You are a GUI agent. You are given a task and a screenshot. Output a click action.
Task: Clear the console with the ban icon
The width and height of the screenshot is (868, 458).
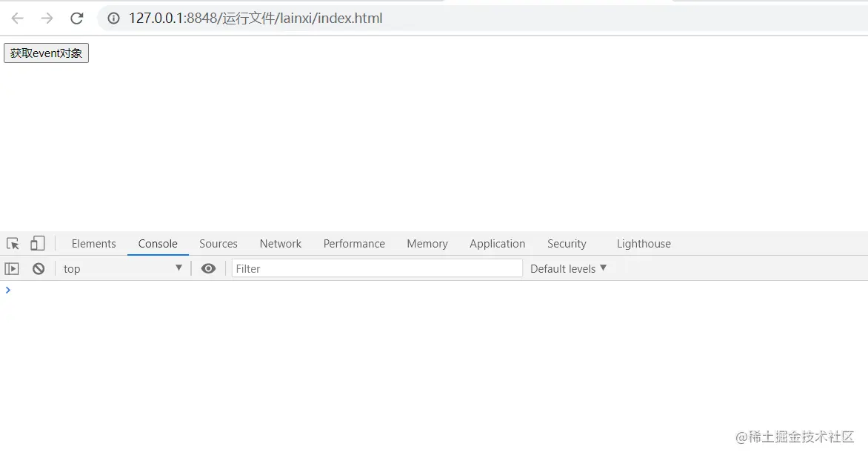click(x=39, y=268)
